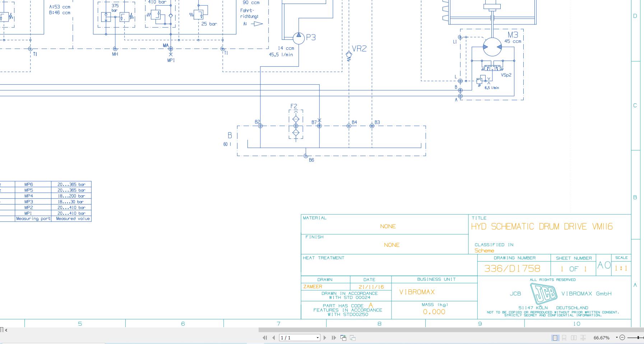The height and width of the screenshot is (344, 644).
Task: Go to the previous page
Action: pyautogui.click(x=274, y=338)
